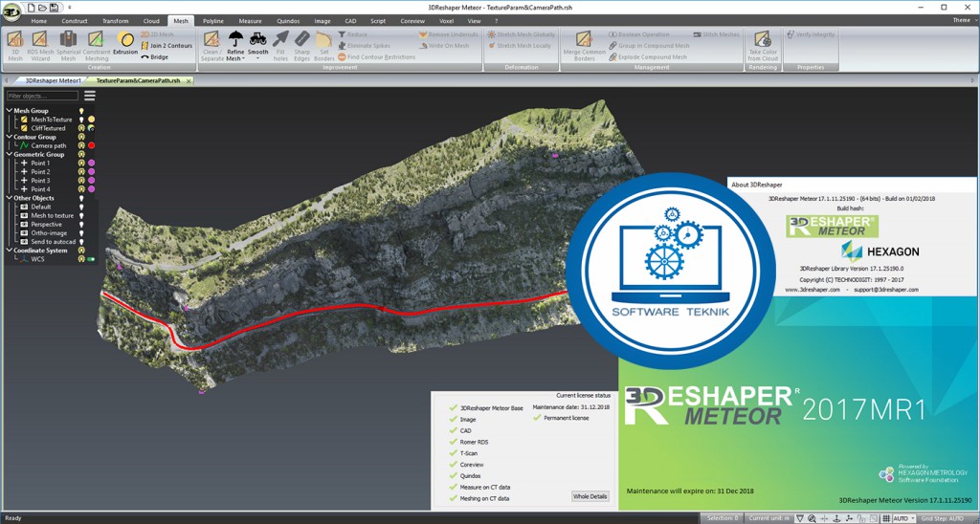
Task: Click Boolean Operation
Action: (638, 35)
